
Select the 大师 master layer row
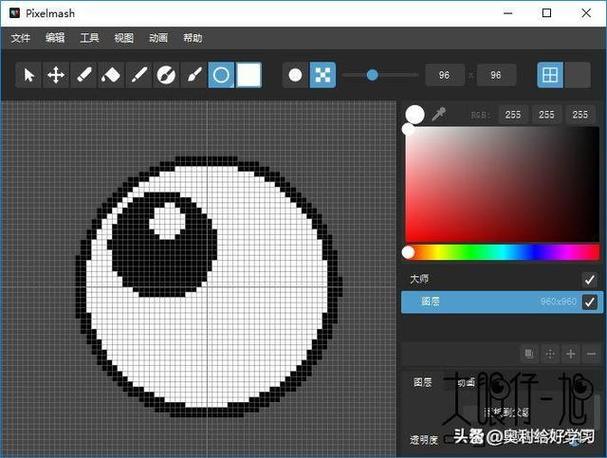pos(502,279)
